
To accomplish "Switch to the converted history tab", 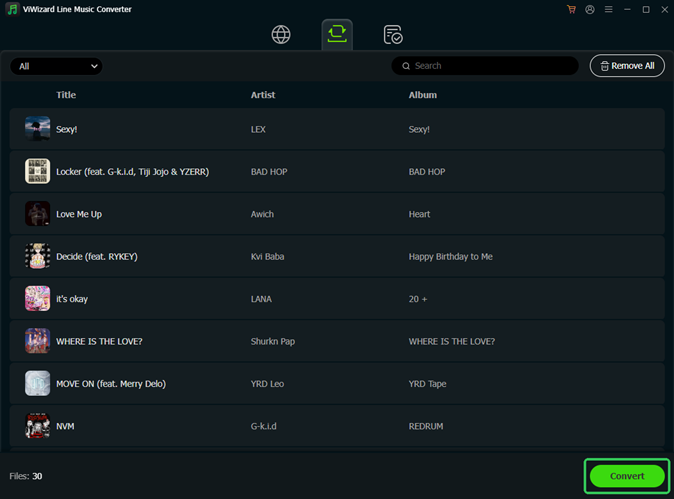I will [393, 34].
